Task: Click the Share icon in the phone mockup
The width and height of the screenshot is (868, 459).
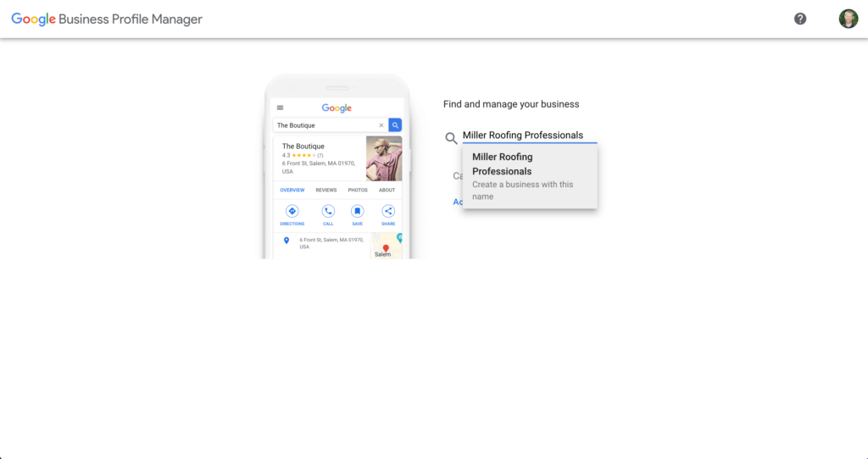Action: (x=388, y=211)
